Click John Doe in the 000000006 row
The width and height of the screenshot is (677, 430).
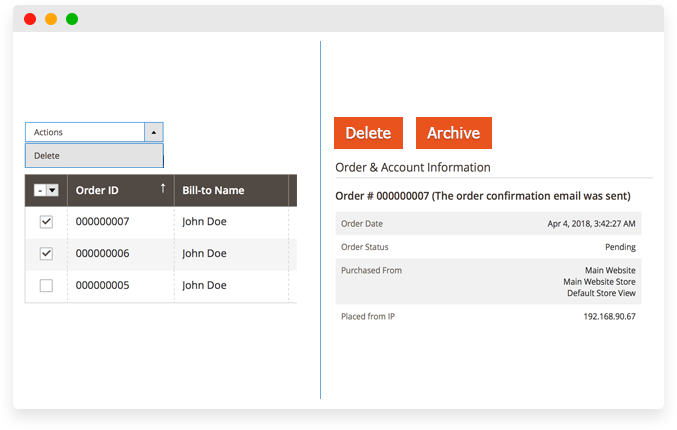tap(204, 253)
